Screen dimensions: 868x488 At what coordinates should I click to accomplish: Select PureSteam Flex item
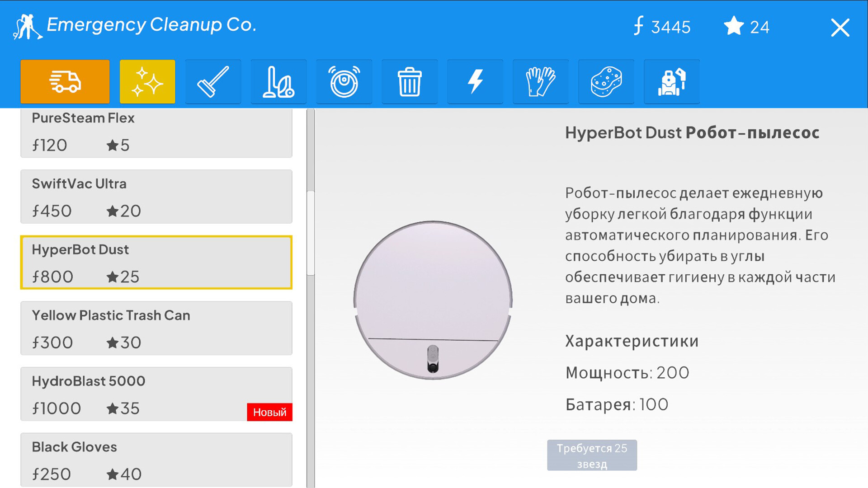(x=156, y=133)
